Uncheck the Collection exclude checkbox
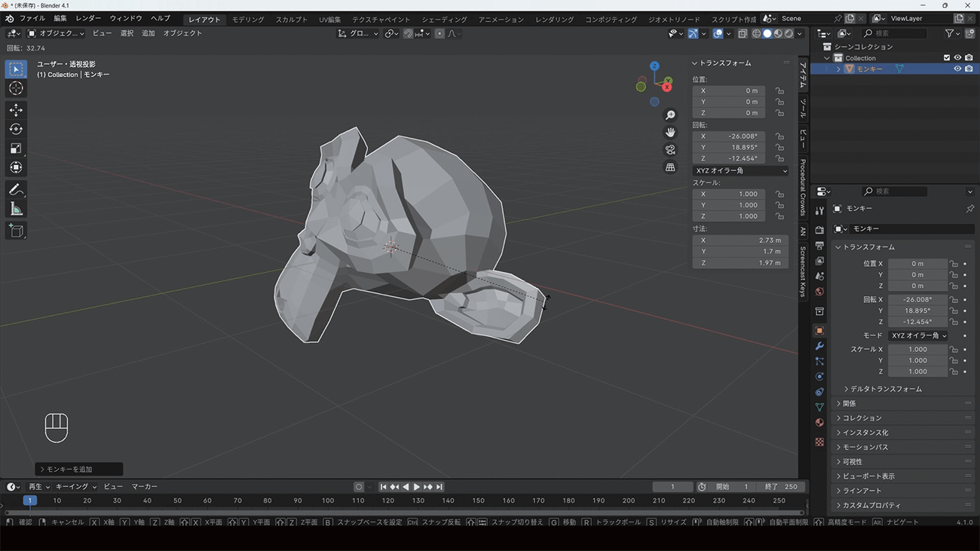 point(947,58)
